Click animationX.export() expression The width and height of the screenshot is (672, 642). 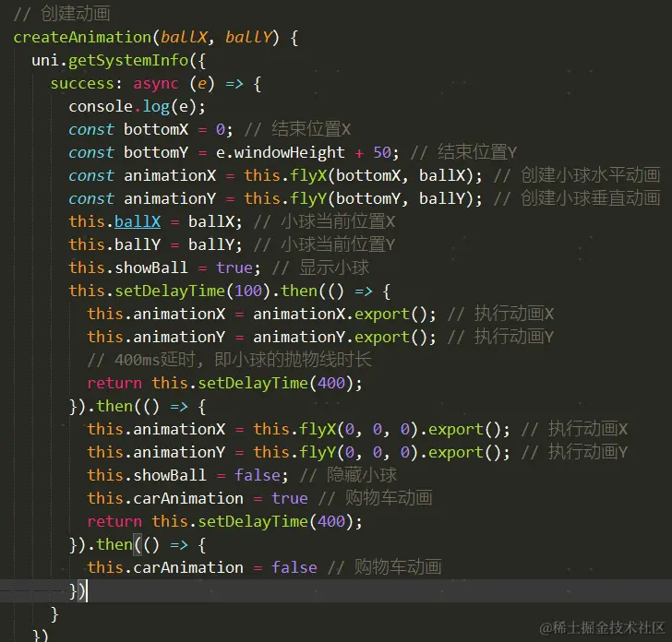point(340,315)
